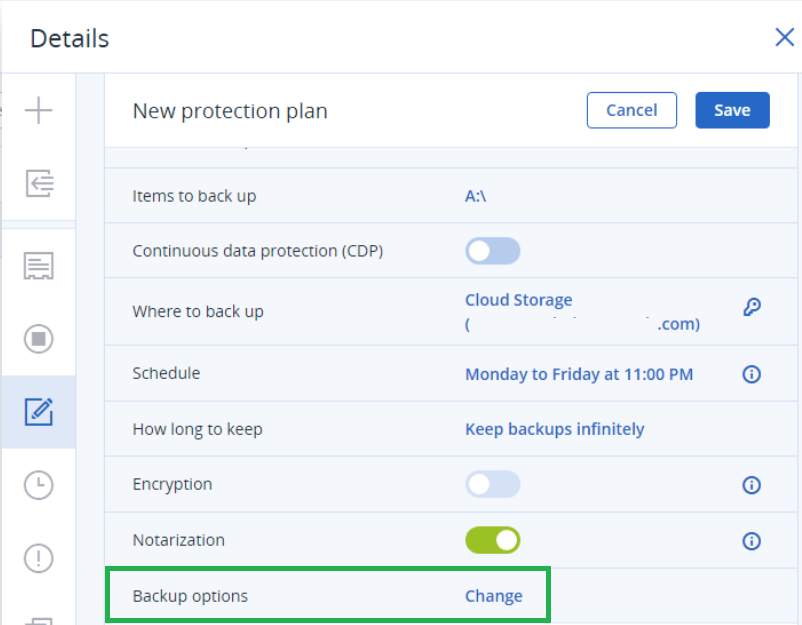This screenshot has height=625, width=802.
Task: Change the Backup options
Action: [x=493, y=595]
